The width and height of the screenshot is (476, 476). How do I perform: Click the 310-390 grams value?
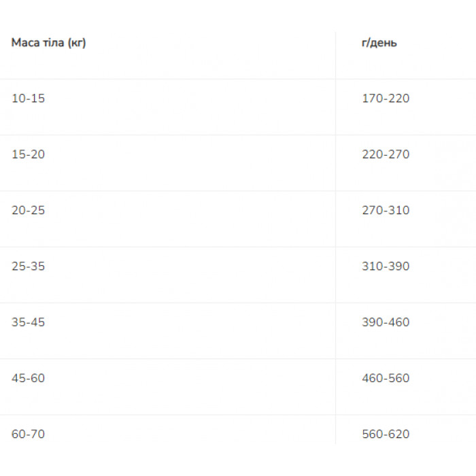[x=386, y=266]
